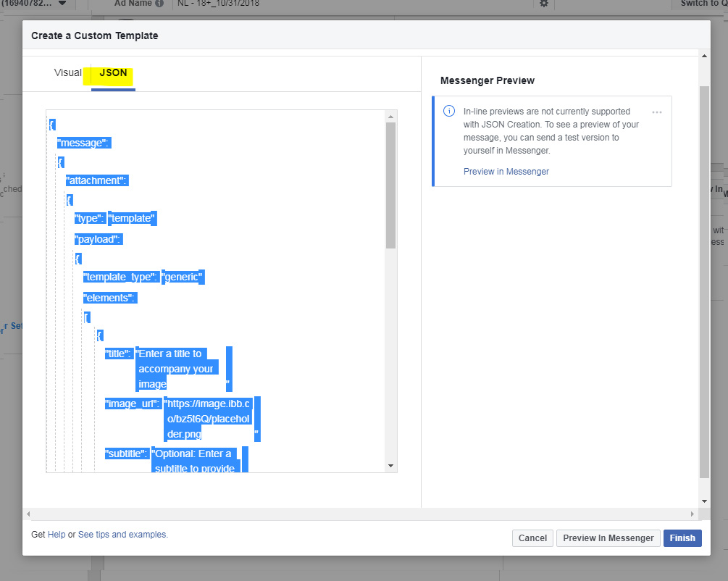Click the "title": key in JSON
The height and width of the screenshot is (581, 728).
coord(118,354)
